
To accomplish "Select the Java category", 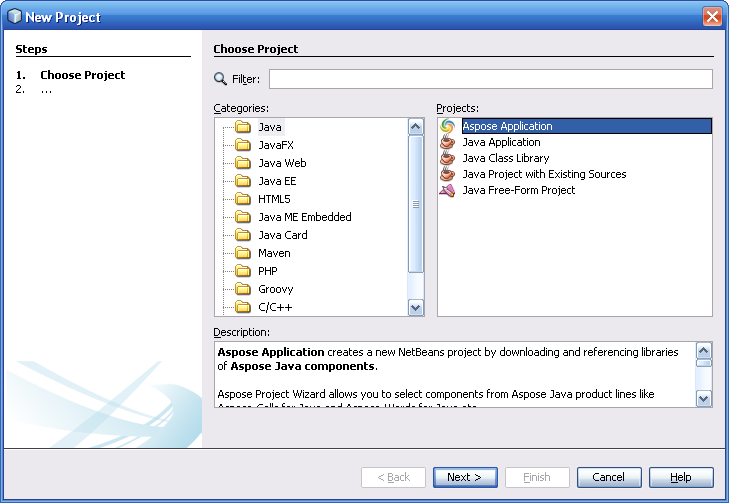I will pos(270,127).
